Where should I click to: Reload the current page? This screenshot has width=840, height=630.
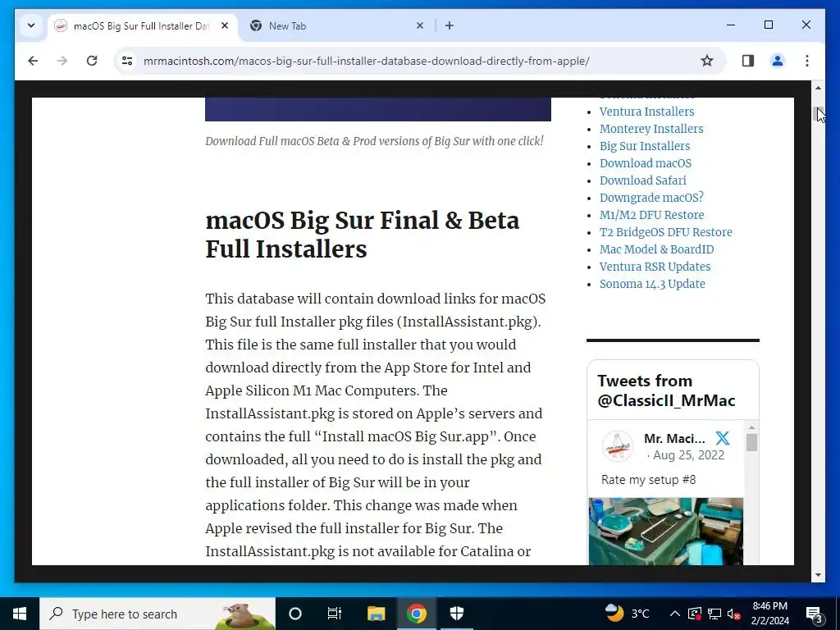[x=92, y=61]
